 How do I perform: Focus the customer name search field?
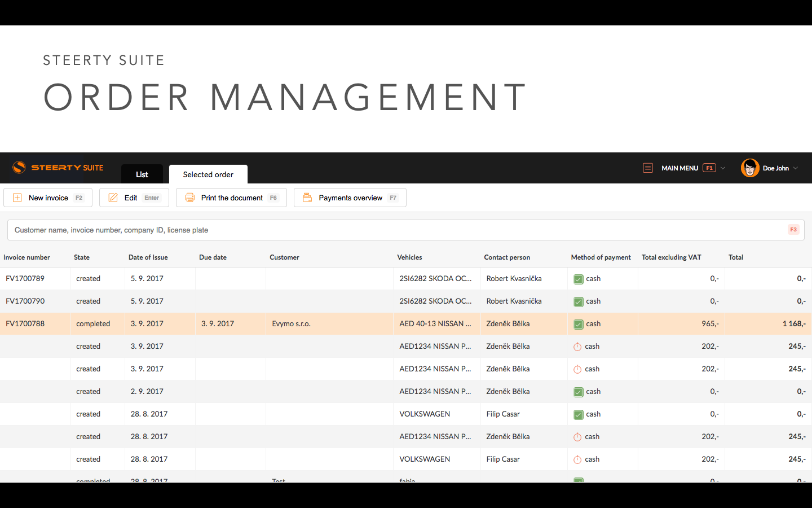(406, 230)
